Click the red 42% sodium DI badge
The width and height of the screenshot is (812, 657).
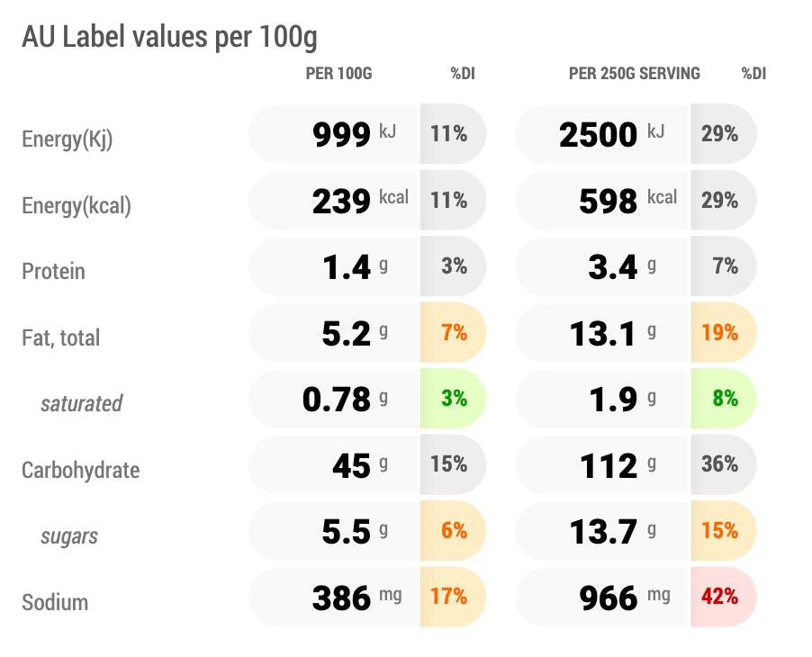tap(720, 597)
